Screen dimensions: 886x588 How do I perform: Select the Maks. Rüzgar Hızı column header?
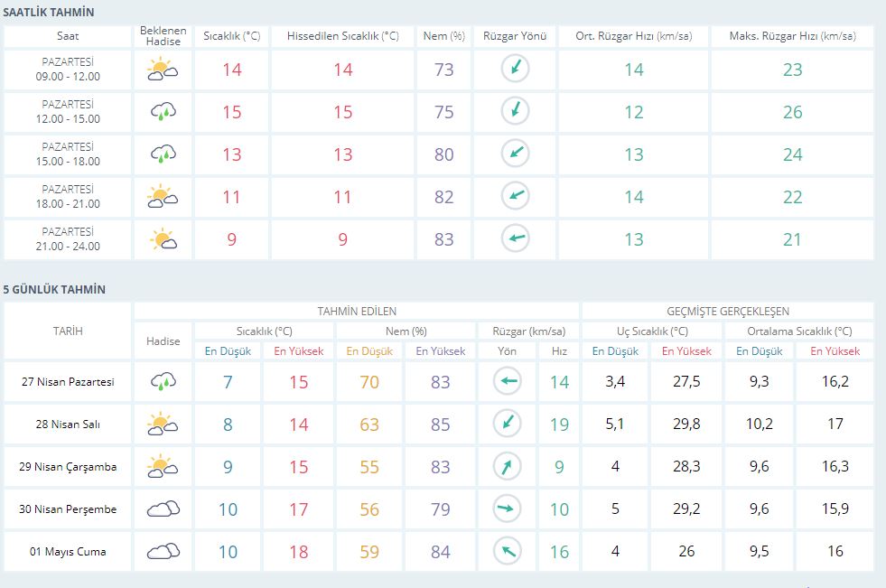click(792, 36)
